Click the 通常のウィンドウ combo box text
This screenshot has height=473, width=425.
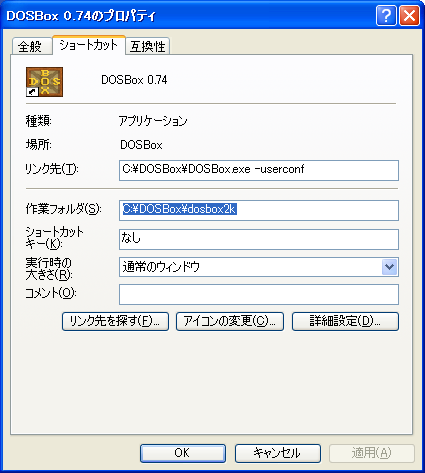(x=161, y=267)
